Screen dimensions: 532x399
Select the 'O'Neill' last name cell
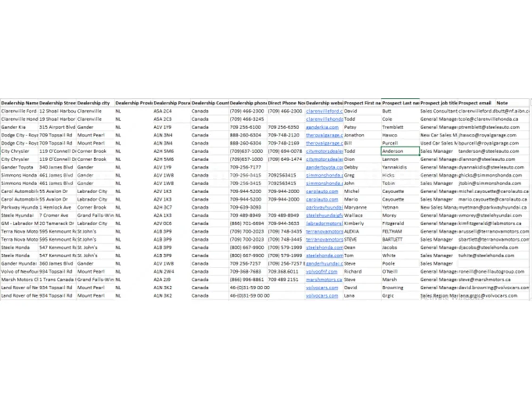point(401,271)
